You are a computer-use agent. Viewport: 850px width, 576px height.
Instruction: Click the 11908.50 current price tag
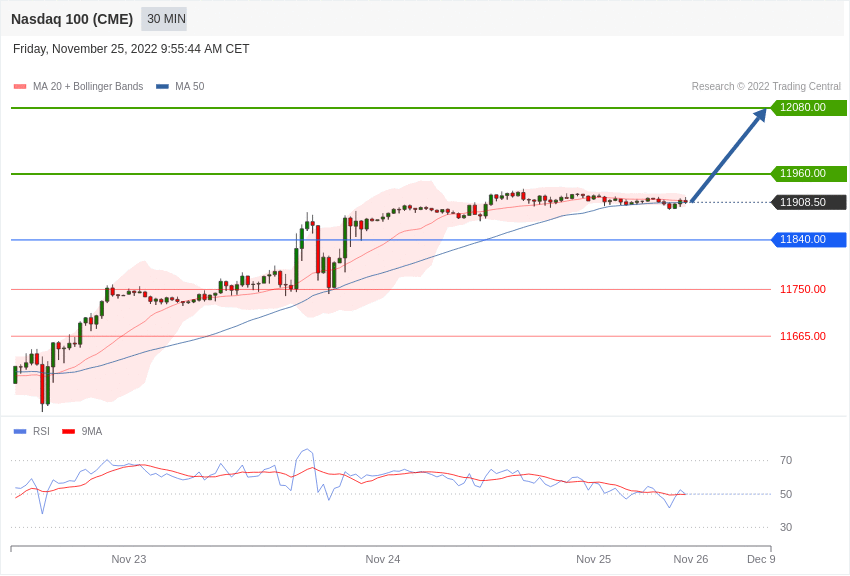pyautogui.click(x=808, y=202)
